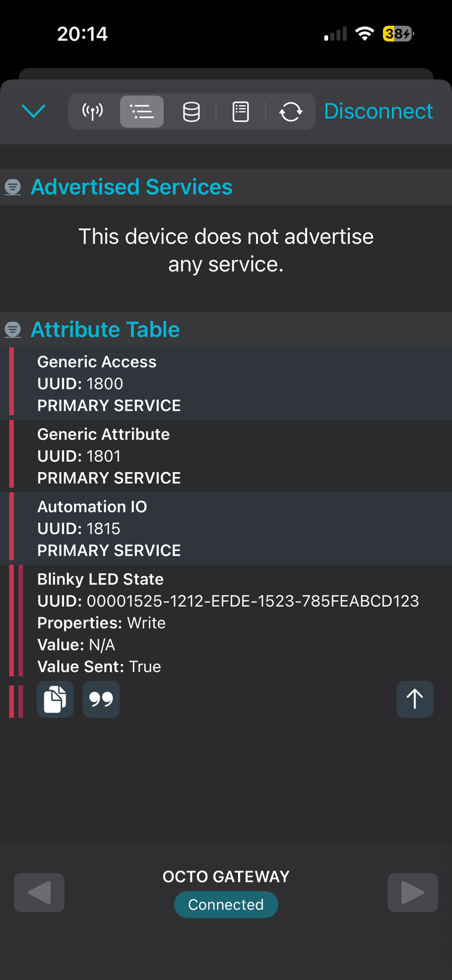This screenshot has width=452, height=980.
Task: Collapse the Advertised Services section
Action: click(13, 187)
